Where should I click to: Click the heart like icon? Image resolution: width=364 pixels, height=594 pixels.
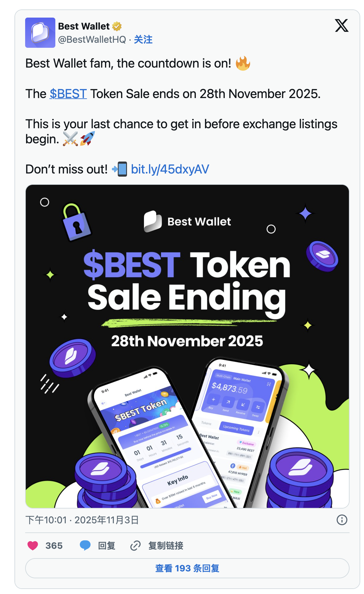click(33, 546)
